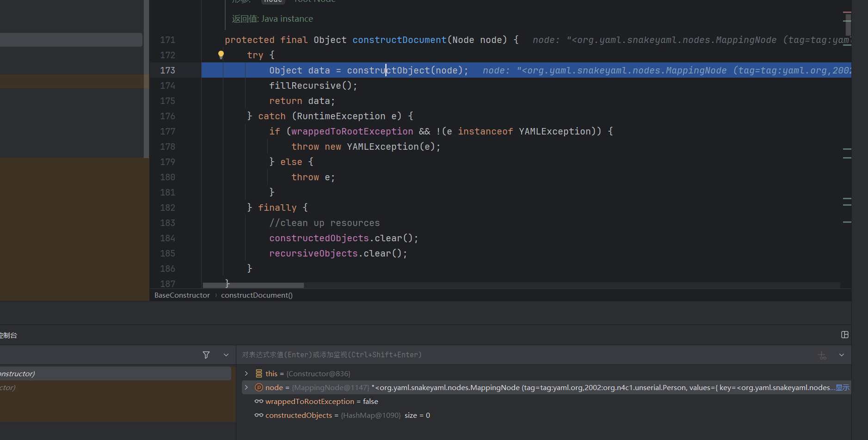Open the debugger layout settings icon
This screenshot has height=440, width=868.
[x=844, y=335]
